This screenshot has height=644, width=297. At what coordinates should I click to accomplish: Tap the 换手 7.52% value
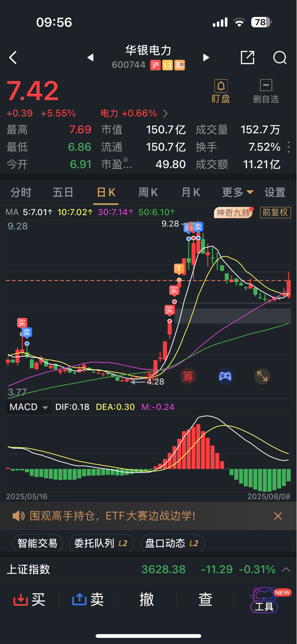click(264, 147)
